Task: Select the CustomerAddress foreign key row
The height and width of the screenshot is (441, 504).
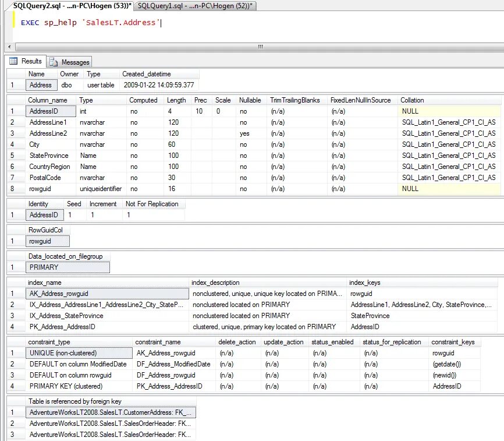Action: [x=111, y=412]
